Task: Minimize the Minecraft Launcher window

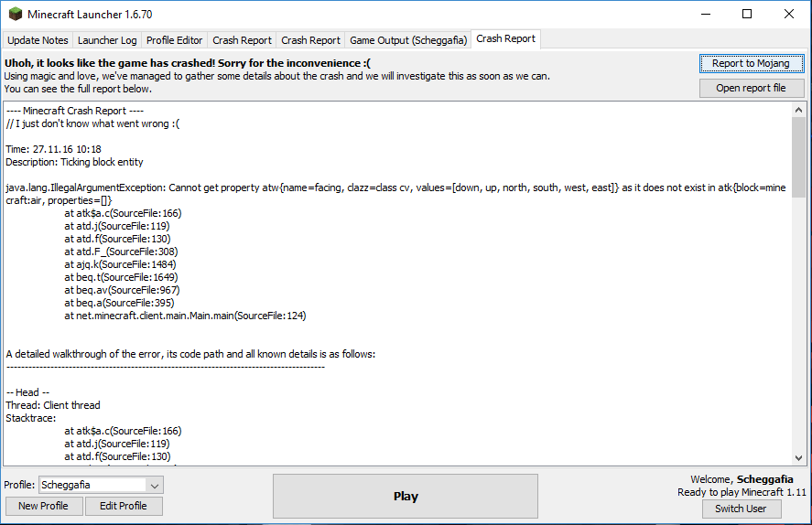Action: [x=706, y=14]
